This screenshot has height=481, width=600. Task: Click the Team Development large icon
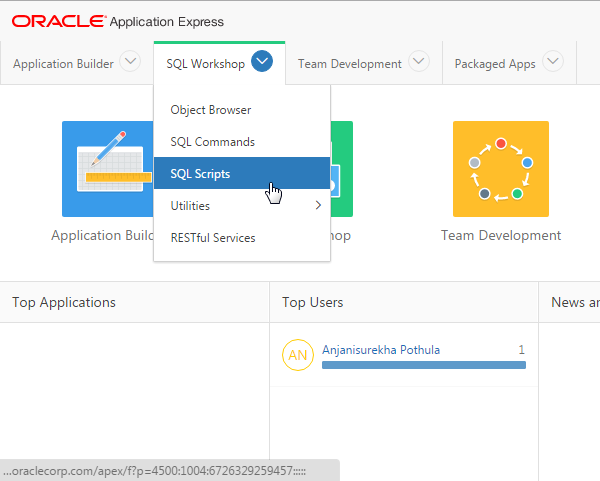click(x=500, y=169)
